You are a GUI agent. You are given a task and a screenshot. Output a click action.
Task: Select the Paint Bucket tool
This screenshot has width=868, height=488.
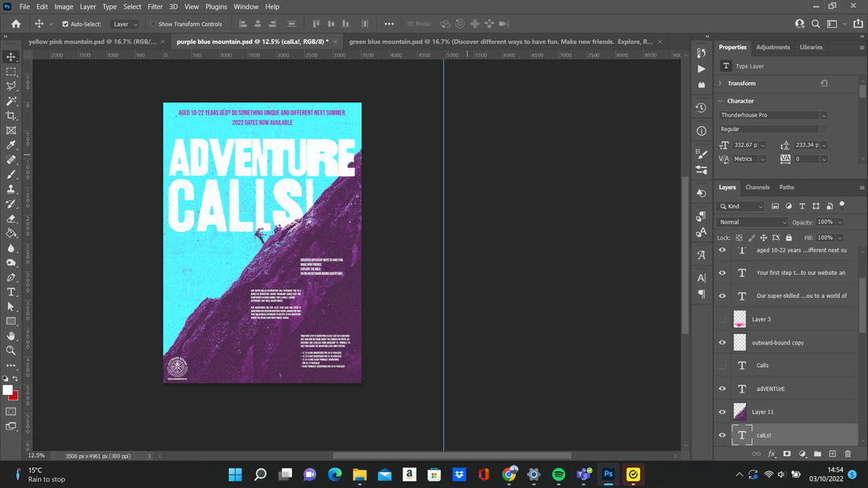(11, 233)
